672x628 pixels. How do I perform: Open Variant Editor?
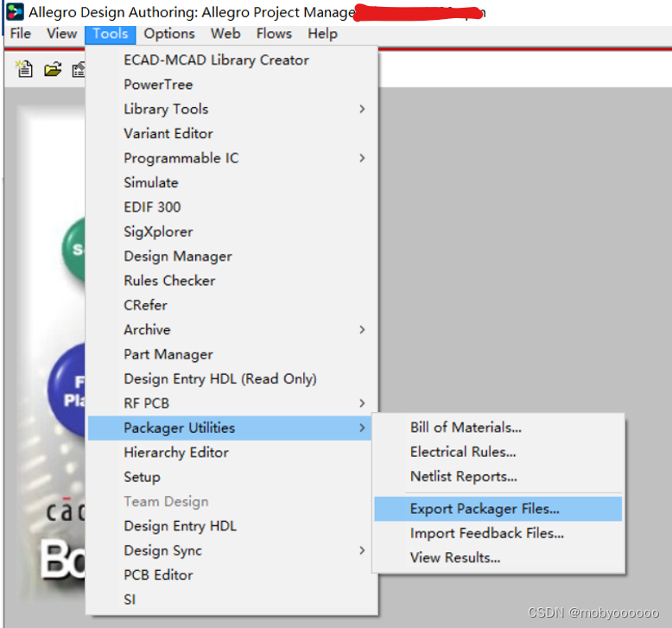(x=231, y=133)
